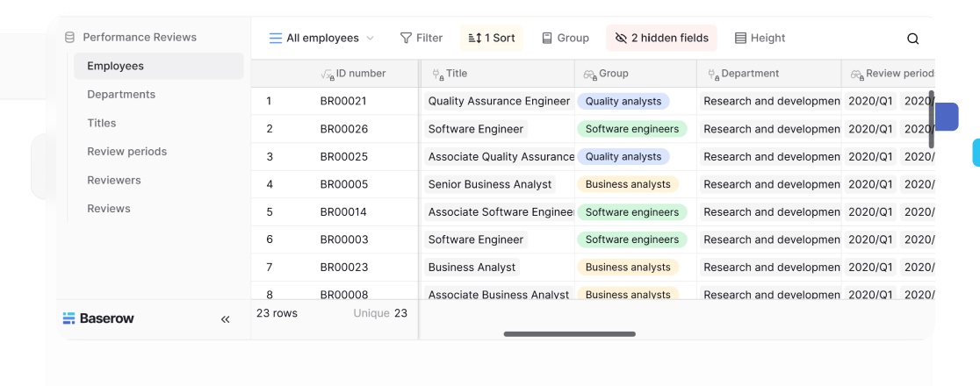980x386 pixels.
Task: Click the icon on Review period column
Action: coord(857,75)
